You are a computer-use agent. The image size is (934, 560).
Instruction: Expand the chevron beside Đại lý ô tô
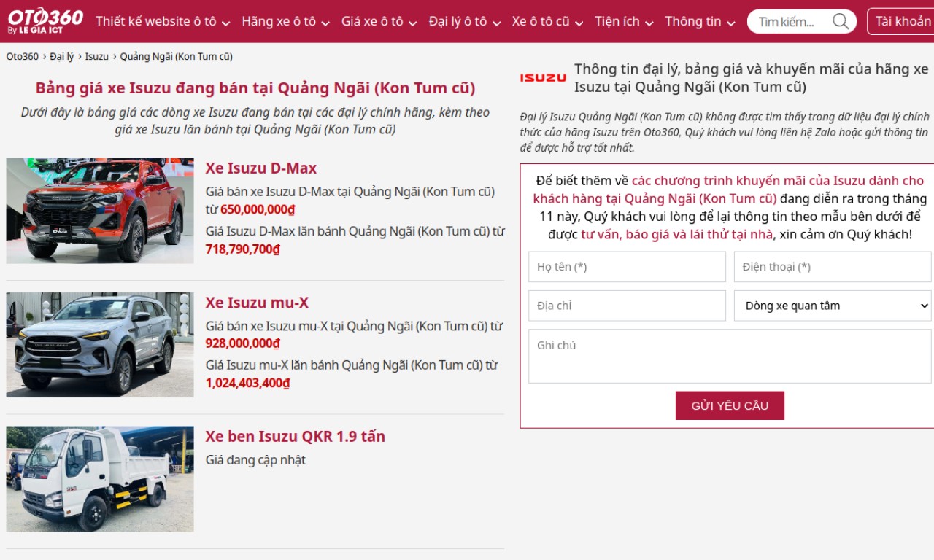pos(496,23)
